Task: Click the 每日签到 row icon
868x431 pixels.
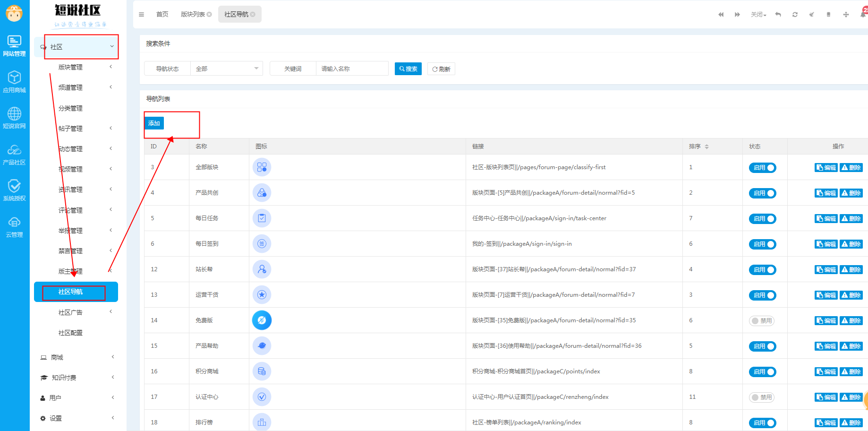Action: [262, 244]
